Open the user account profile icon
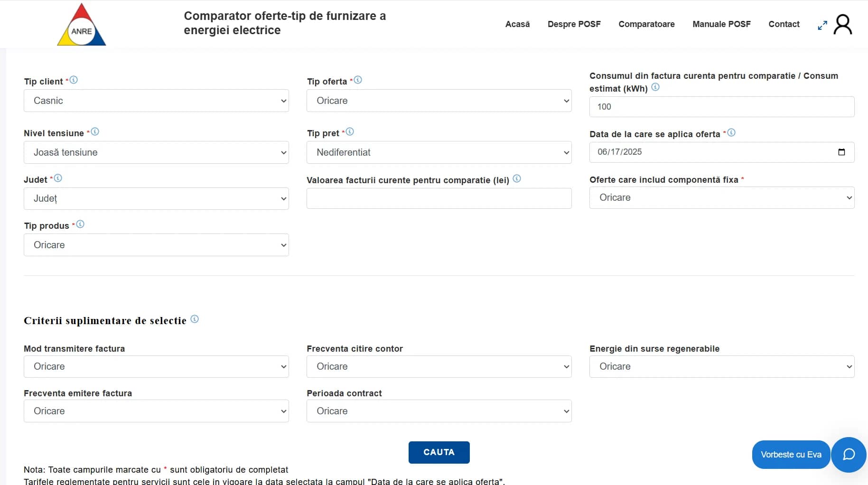 click(x=843, y=25)
